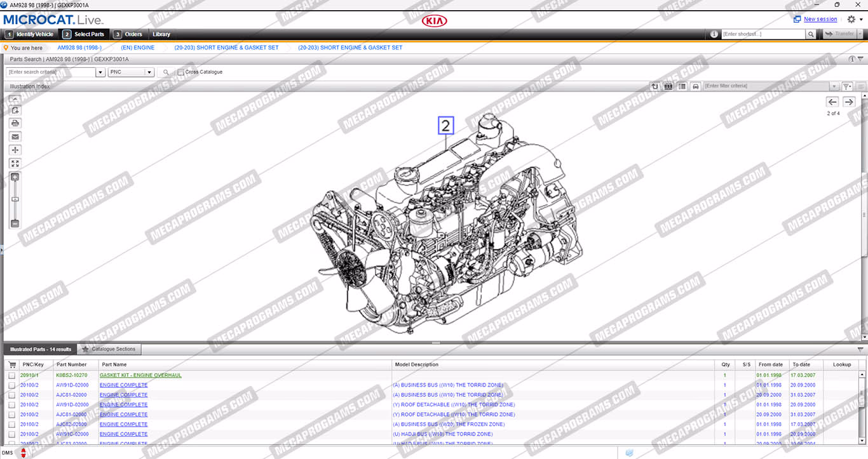Click the search criteria input field
This screenshot has height=459, width=868.
pos(51,72)
